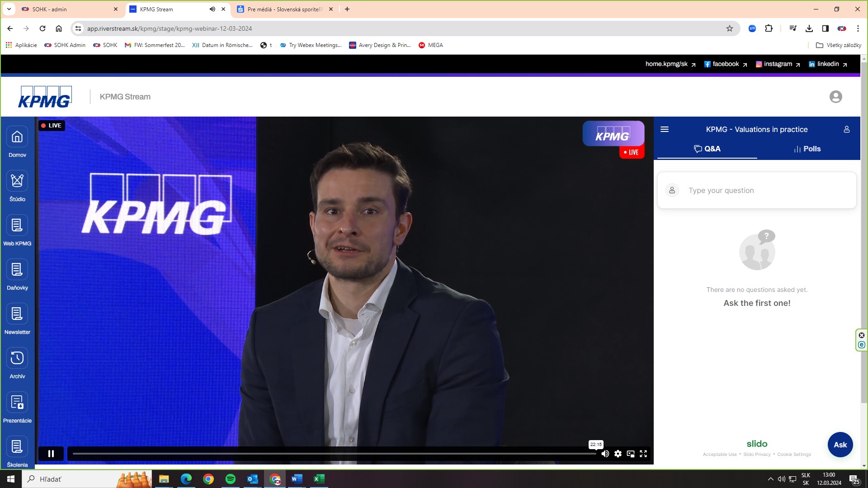868x488 pixels.
Task: Open Excel from the taskbar
Action: pos(319,479)
